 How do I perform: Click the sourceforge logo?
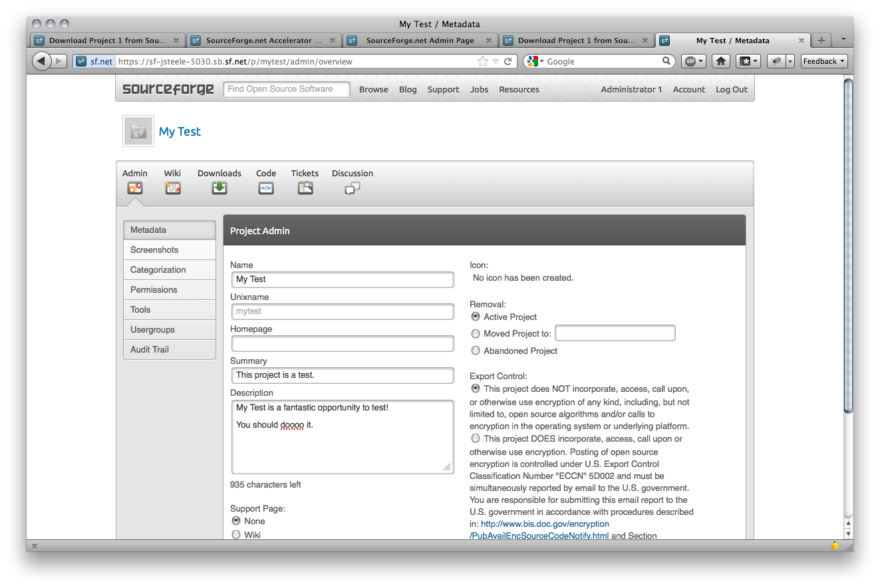(x=167, y=88)
